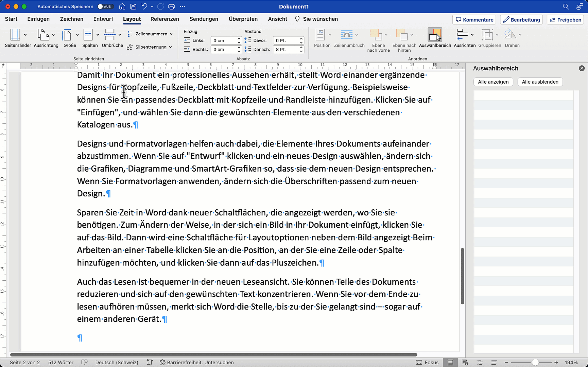The image size is (588, 367).
Task: Click the Umbrüche breaks icon
Action: point(109,35)
